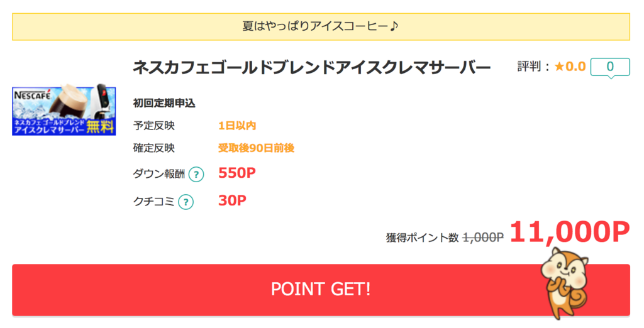
Task: Open the review count bubble showing 0
Action: pyautogui.click(x=610, y=67)
